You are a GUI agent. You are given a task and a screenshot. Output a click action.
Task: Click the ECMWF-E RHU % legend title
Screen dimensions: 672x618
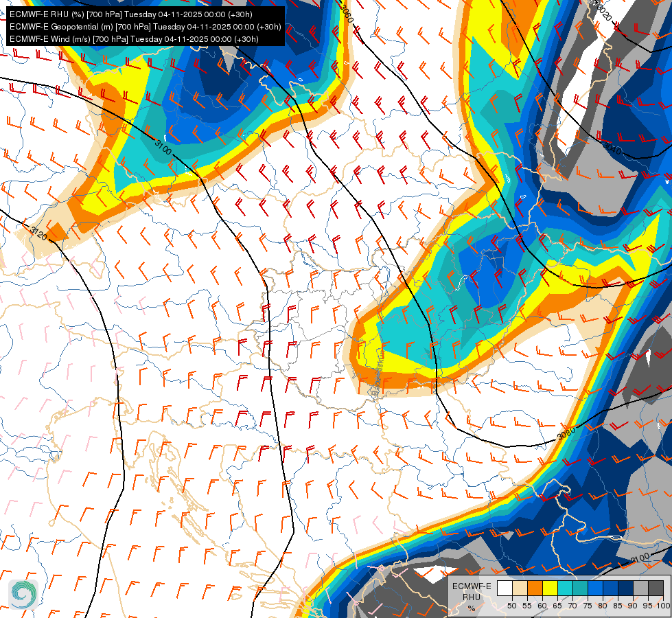click(472, 597)
